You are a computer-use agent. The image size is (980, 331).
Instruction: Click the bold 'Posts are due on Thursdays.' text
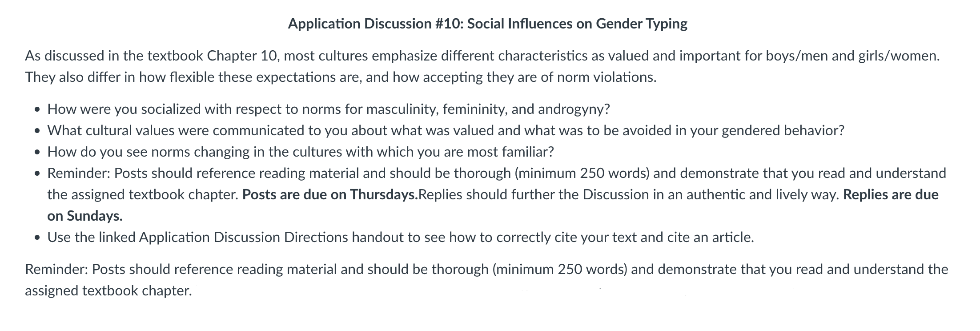click(330, 195)
